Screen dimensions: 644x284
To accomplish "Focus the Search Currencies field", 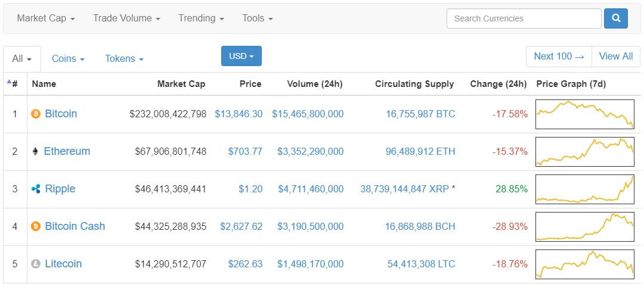I will (524, 18).
